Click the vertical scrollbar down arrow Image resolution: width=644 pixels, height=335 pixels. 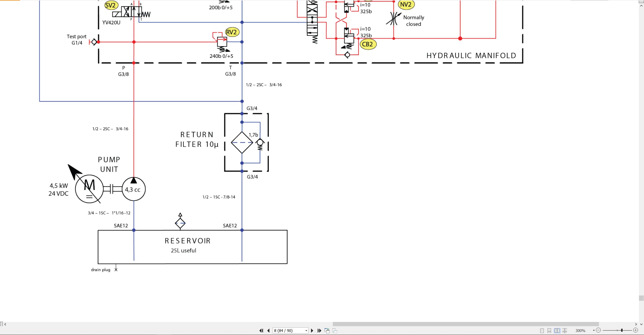pyautogui.click(x=641, y=324)
